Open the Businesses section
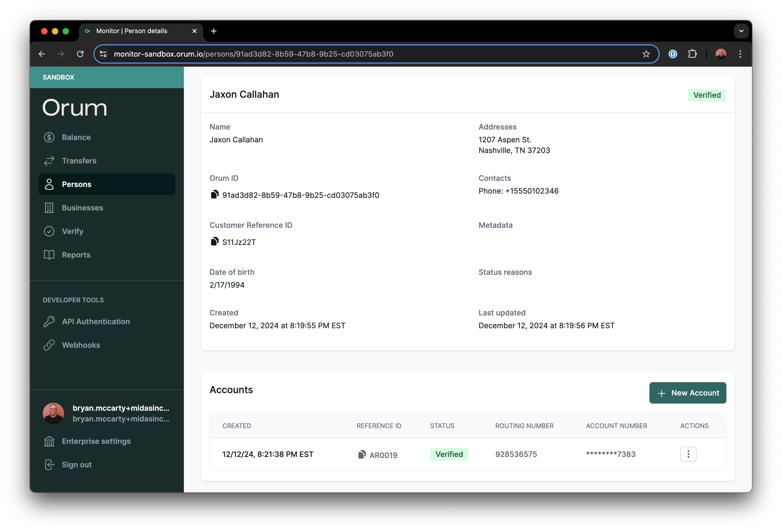782x532 pixels. (82, 208)
